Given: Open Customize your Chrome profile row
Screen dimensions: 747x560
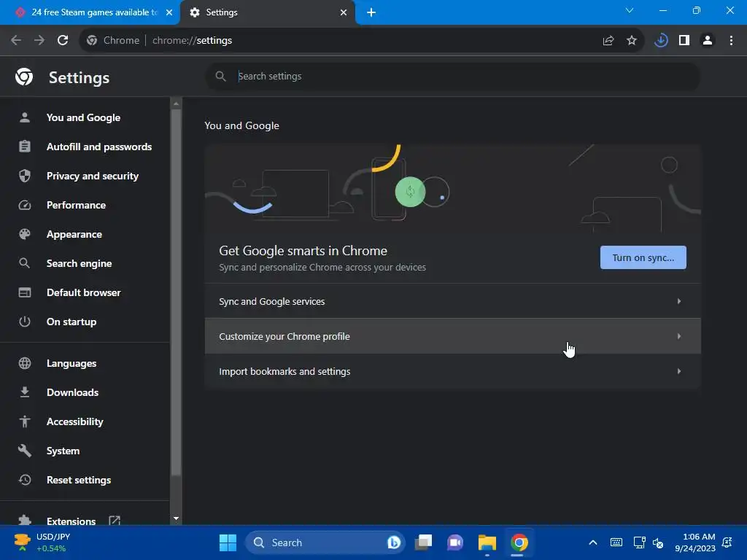Looking at the screenshot, I should (452, 336).
